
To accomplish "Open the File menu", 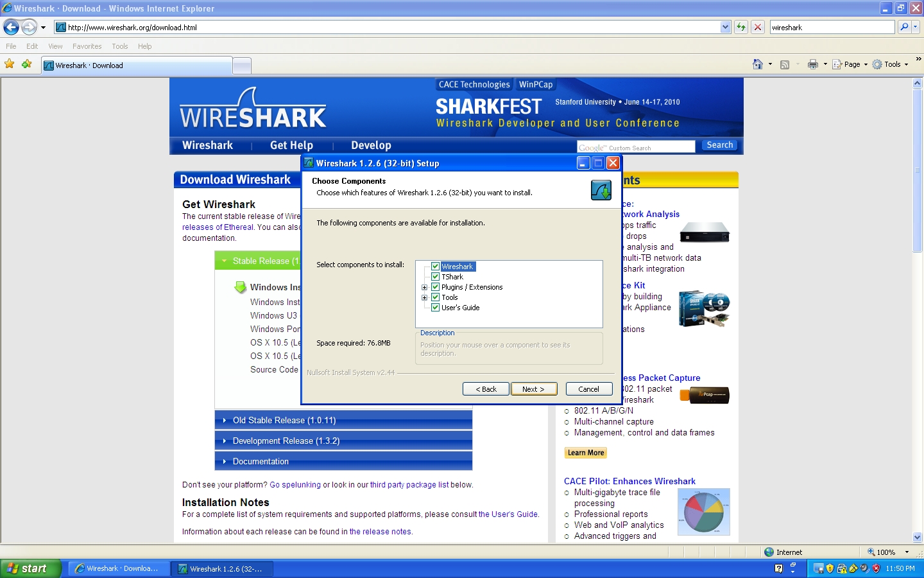I will point(11,46).
